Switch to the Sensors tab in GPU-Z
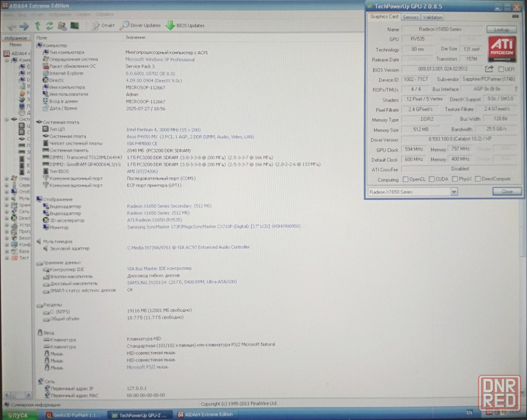 411,17
